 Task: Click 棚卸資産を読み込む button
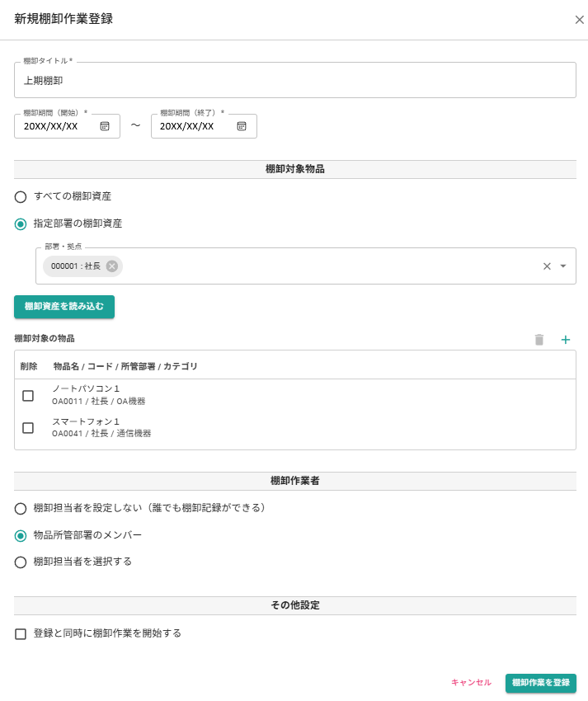point(64,307)
